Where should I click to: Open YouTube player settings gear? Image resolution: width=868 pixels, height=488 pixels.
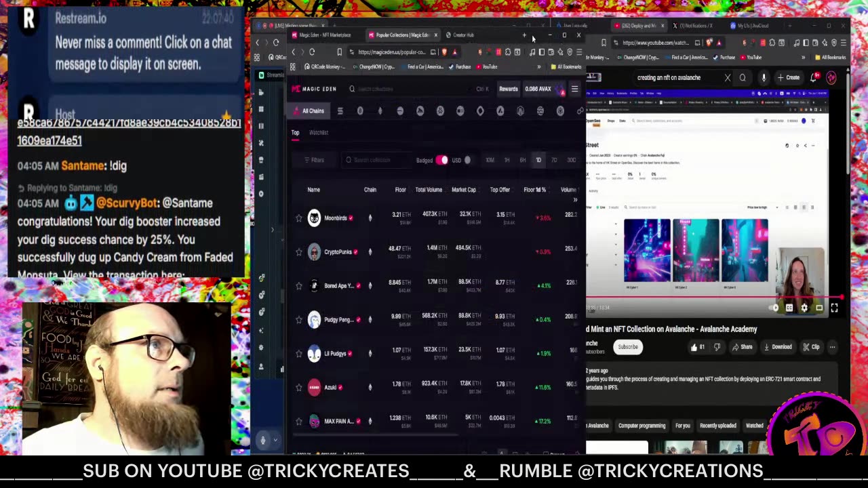[804, 308]
